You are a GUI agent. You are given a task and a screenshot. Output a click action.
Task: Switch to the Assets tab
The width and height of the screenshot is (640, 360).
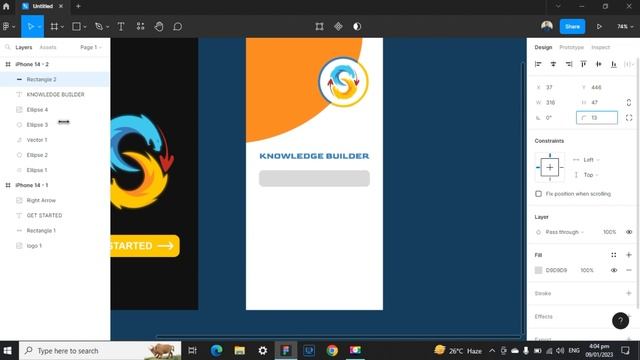(x=48, y=47)
